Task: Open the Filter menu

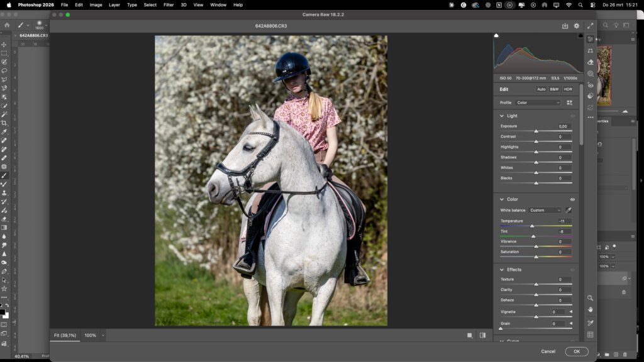Action: (x=168, y=4)
